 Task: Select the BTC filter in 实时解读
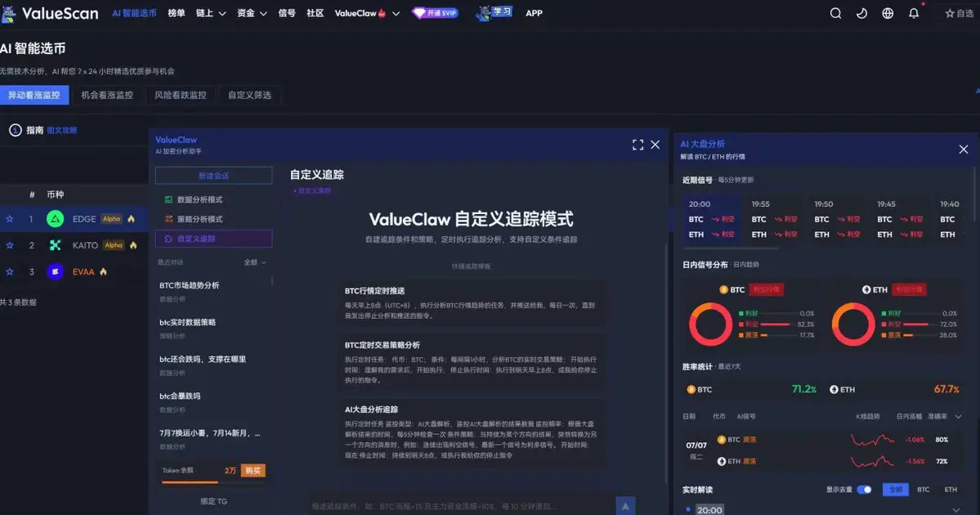[923, 490]
